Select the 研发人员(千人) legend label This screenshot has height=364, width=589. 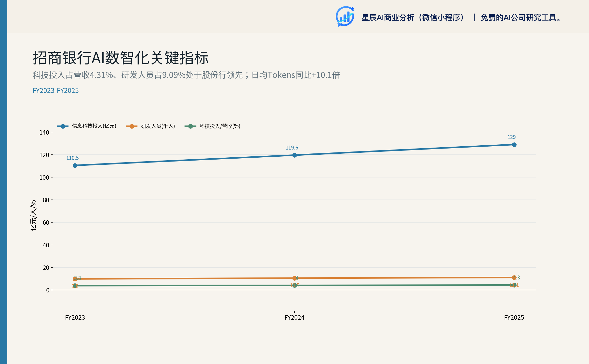pyautogui.click(x=158, y=126)
